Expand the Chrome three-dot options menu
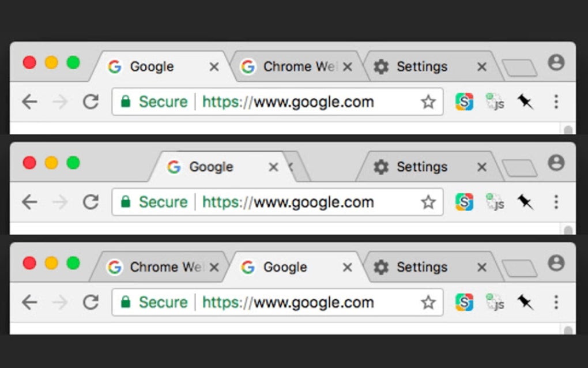The image size is (588, 368). coord(556,102)
